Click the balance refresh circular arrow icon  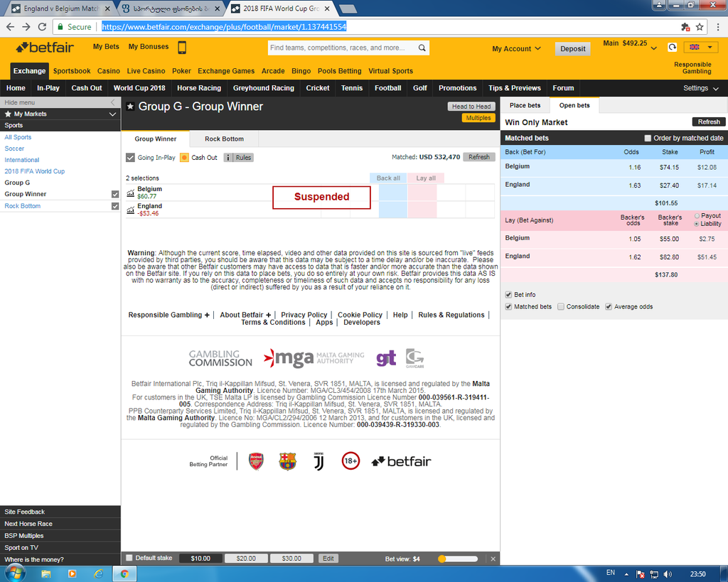673,47
